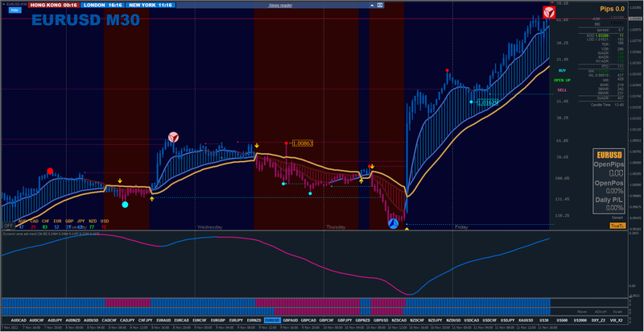This screenshot has height=332, width=644.
Task: Click the red dot beside the 1.00863 label
Action: (x=287, y=143)
